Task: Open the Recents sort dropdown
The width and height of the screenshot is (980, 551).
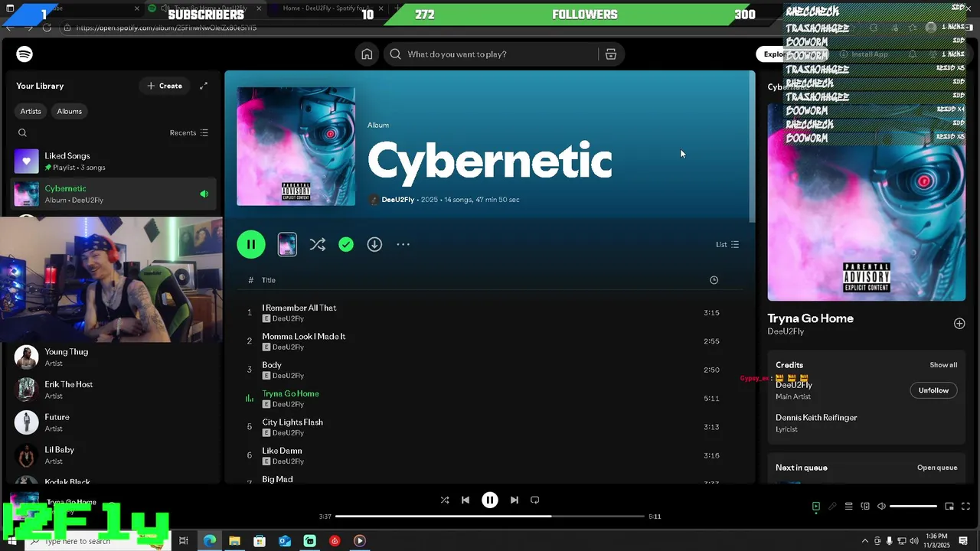Action: (x=188, y=132)
